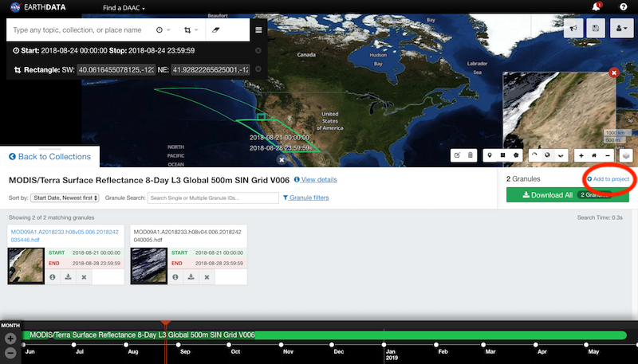Switch to geographic globe projection
Image resolution: width=638 pixels, height=364 pixels.
[x=548, y=155]
